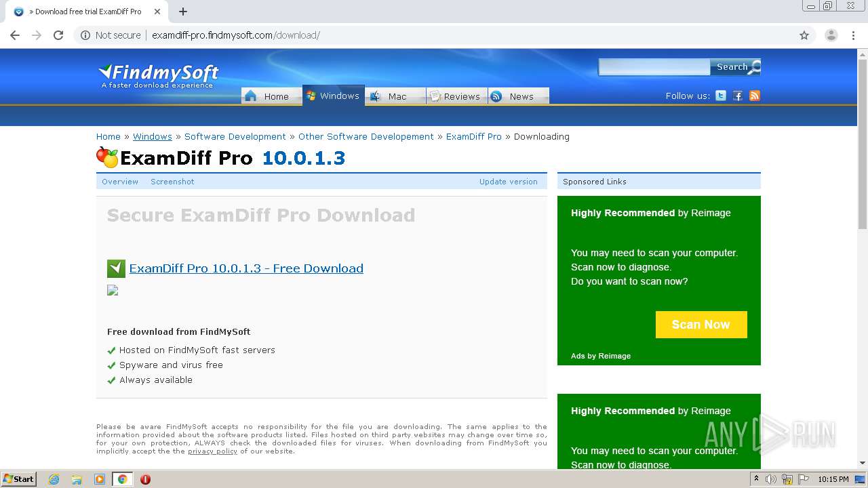Launch Internet Explorer from taskbar
This screenshot has height=488, width=868.
54,479
